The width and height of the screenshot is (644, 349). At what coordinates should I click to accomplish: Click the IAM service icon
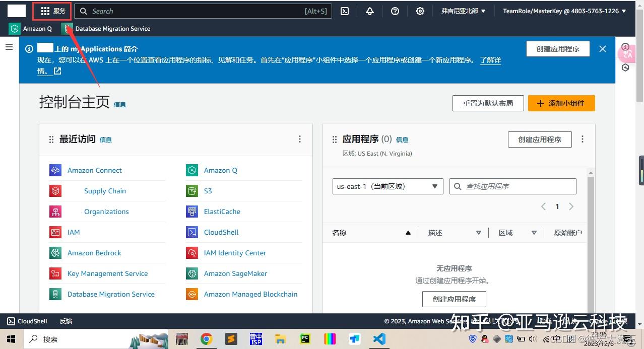55,232
